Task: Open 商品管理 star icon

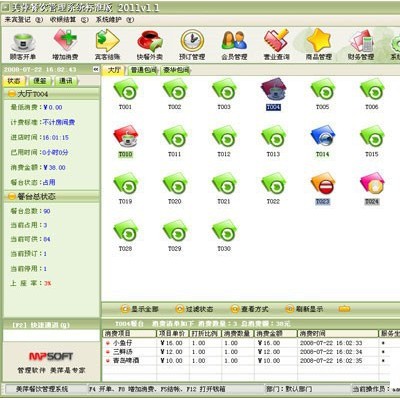Action: click(319, 45)
